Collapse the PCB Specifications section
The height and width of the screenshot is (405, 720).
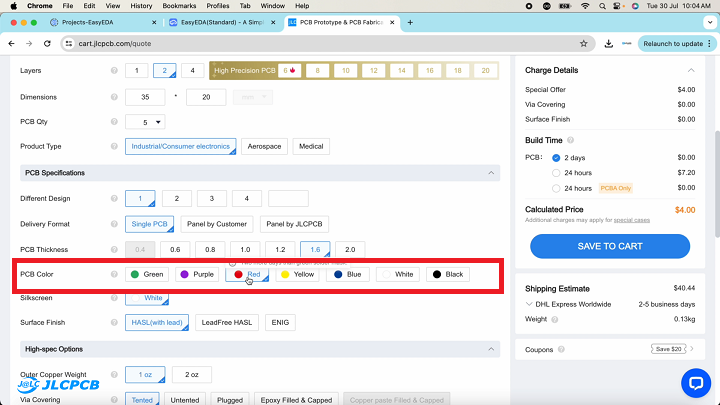pyautogui.click(x=491, y=173)
